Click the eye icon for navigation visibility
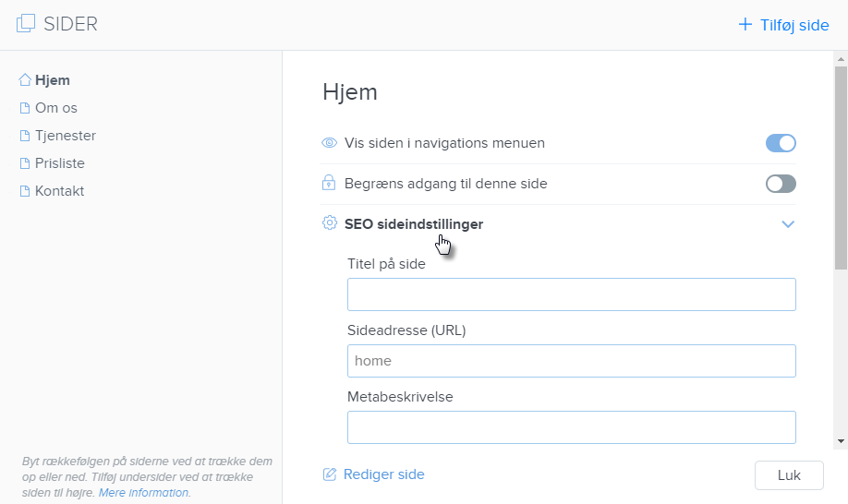 pyautogui.click(x=329, y=143)
